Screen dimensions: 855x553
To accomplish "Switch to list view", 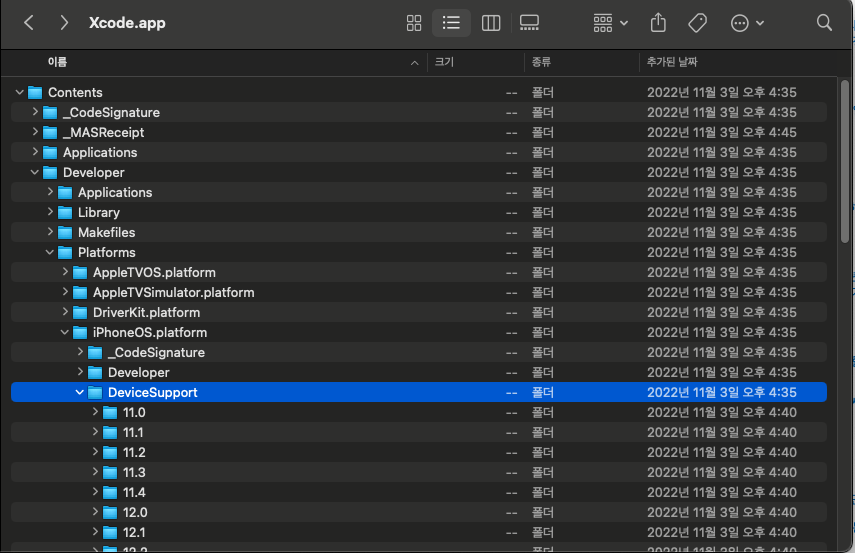I will (x=451, y=23).
